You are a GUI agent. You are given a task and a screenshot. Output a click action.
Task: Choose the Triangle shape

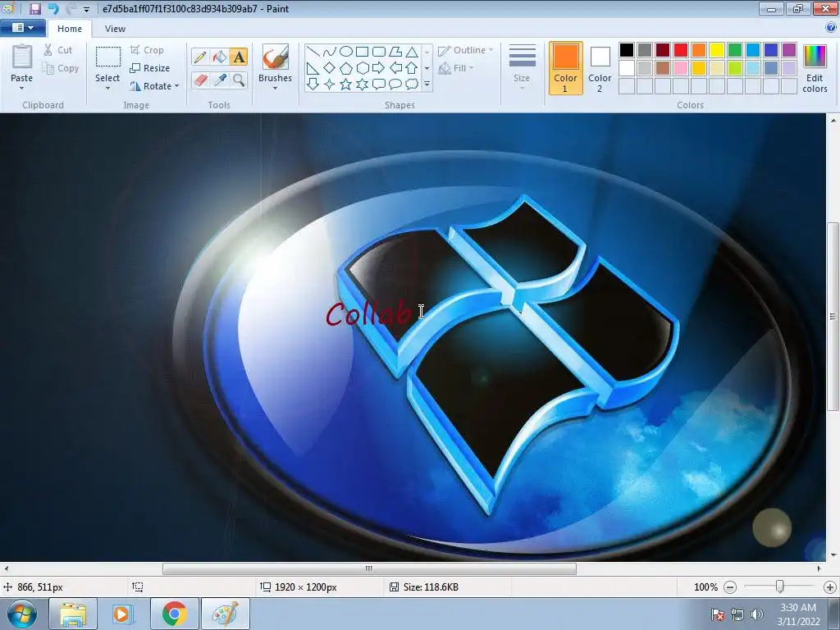412,52
